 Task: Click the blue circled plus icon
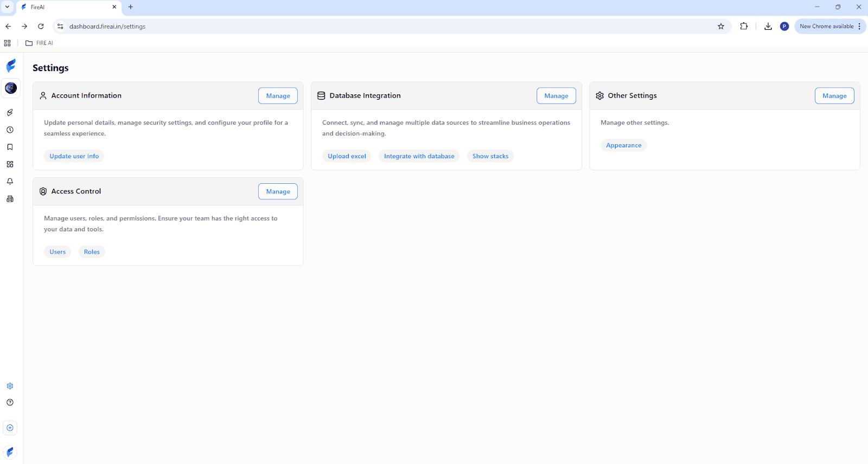tap(10, 428)
